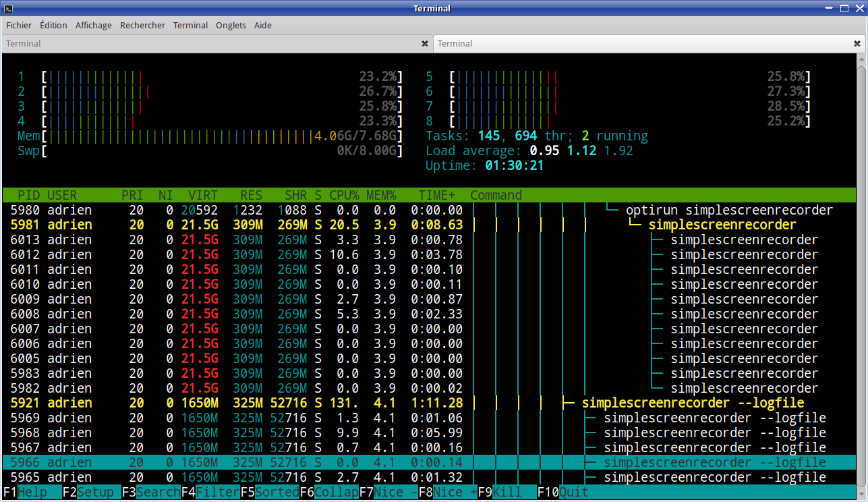This screenshot has height=502, width=868.
Task: Sort by the SHR column header
Action: coord(296,195)
